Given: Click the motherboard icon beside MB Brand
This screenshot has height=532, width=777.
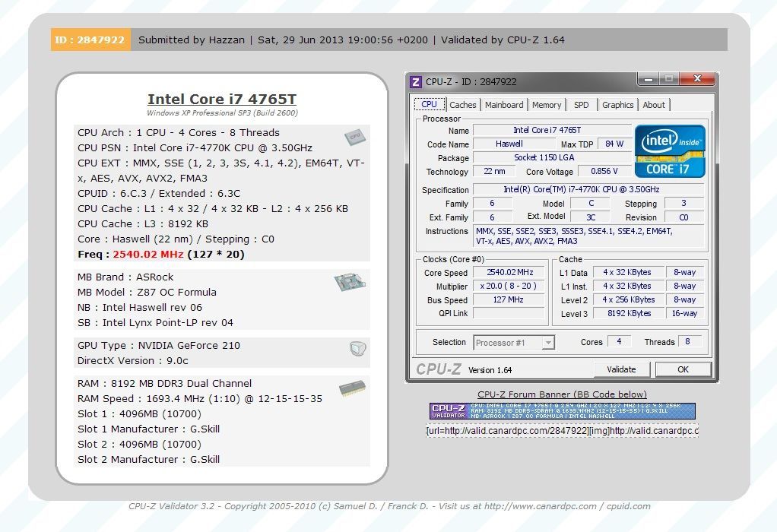Looking at the screenshot, I should (x=350, y=281).
